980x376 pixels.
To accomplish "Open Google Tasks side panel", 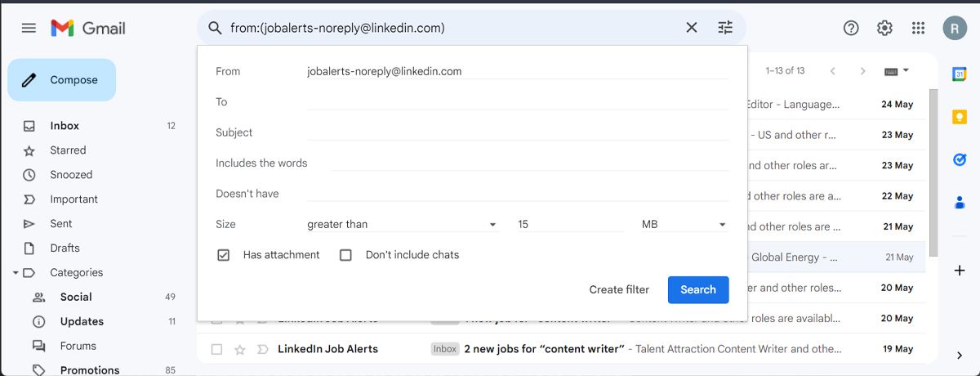I will [960, 159].
